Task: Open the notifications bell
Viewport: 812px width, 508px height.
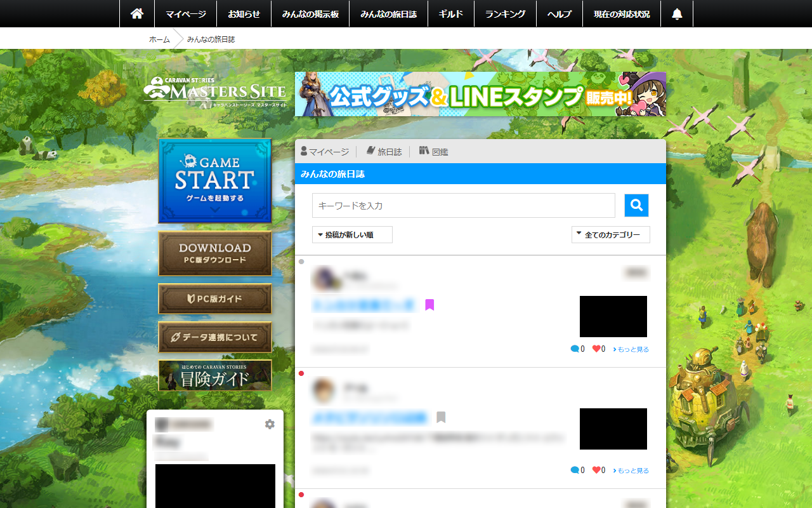Action: (677, 14)
